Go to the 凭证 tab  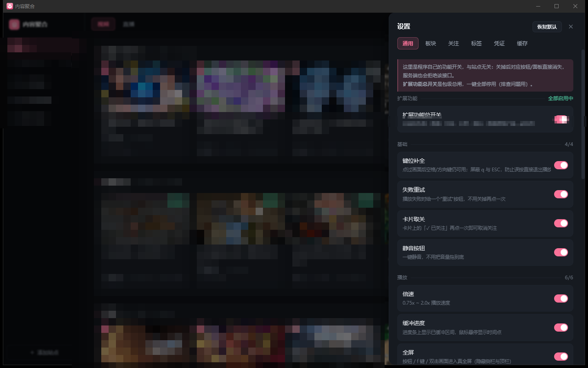[x=499, y=43]
